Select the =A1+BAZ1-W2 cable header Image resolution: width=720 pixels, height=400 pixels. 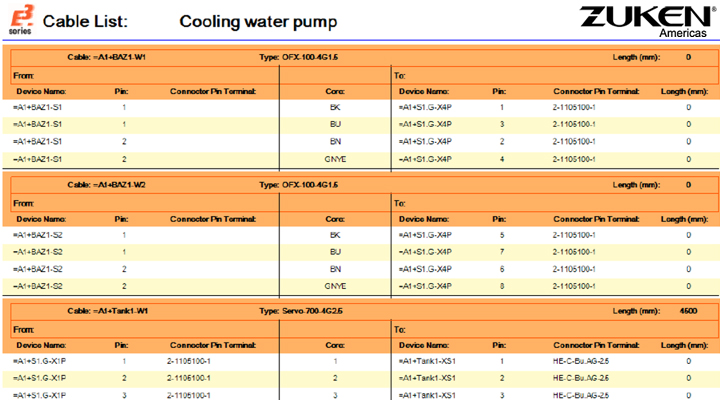coord(107,185)
